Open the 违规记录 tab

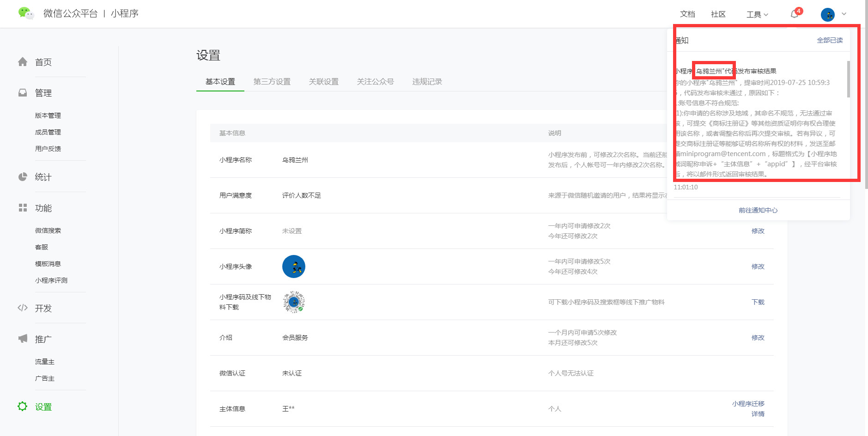click(x=427, y=82)
